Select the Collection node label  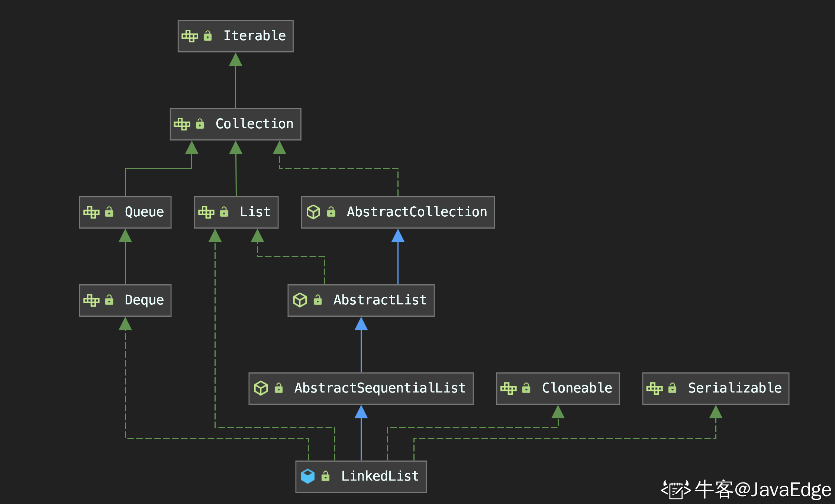[255, 124]
